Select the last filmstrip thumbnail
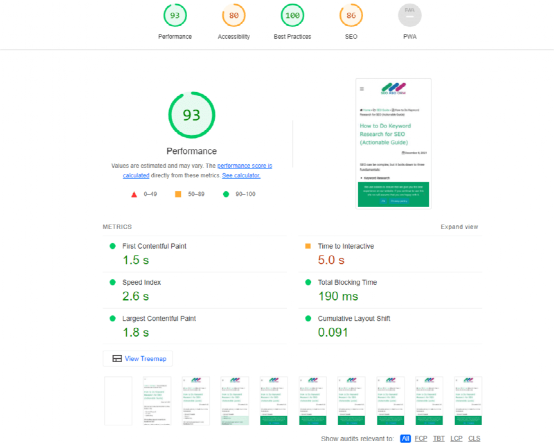The height and width of the screenshot is (444, 554). tap(468, 401)
